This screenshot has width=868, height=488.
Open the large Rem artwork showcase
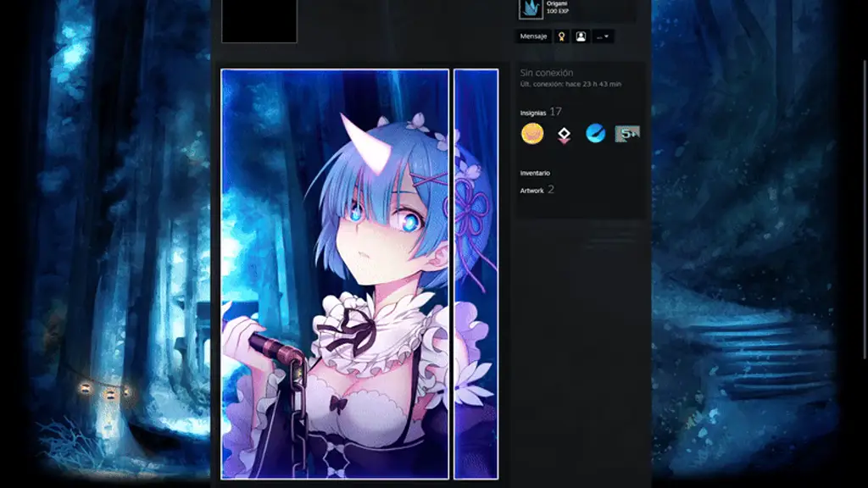pos(334,271)
